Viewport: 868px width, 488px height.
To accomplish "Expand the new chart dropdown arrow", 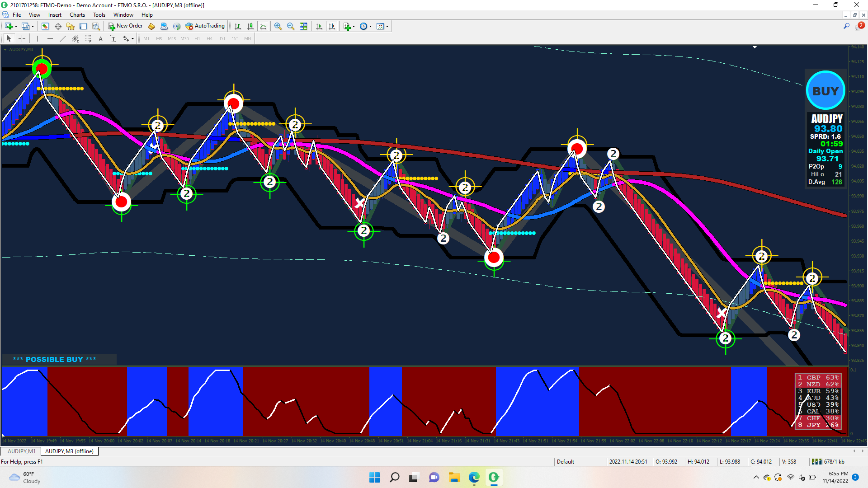I will click(16, 26).
